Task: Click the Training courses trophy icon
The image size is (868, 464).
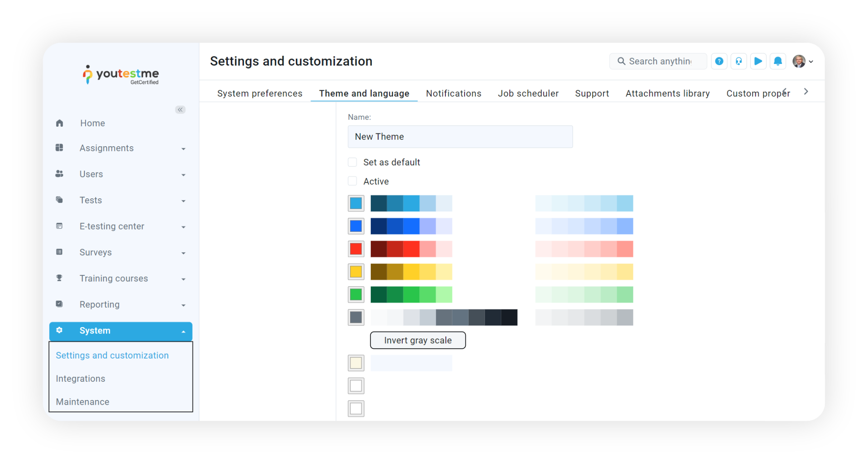Action: pos(59,278)
